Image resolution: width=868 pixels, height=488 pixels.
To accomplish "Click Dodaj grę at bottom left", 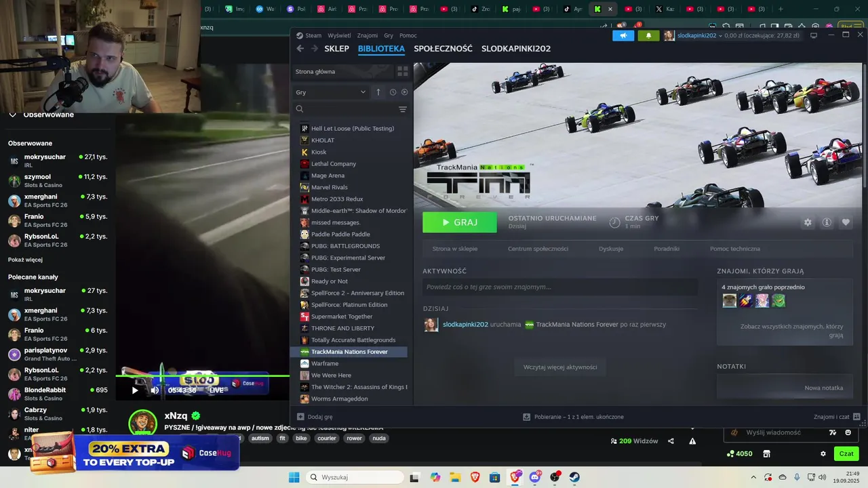I will (315, 417).
